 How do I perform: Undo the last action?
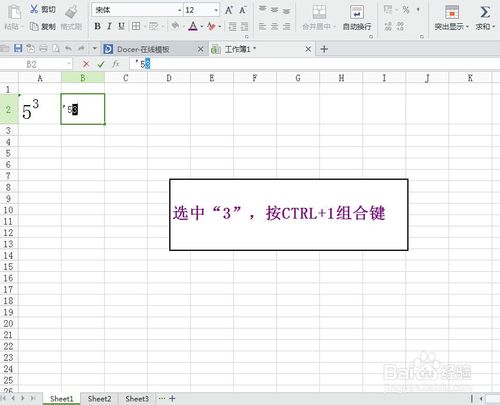[x=68, y=49]
